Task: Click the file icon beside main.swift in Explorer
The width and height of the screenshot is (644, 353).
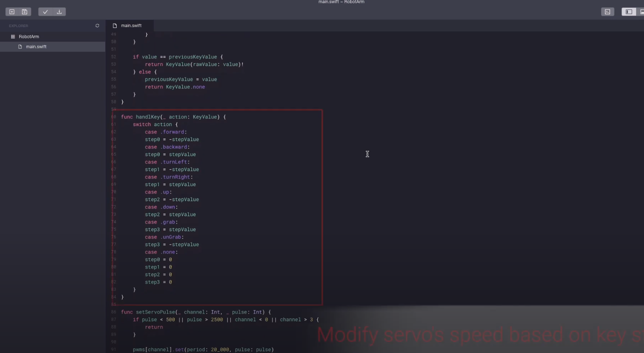Action: (20, 46)
